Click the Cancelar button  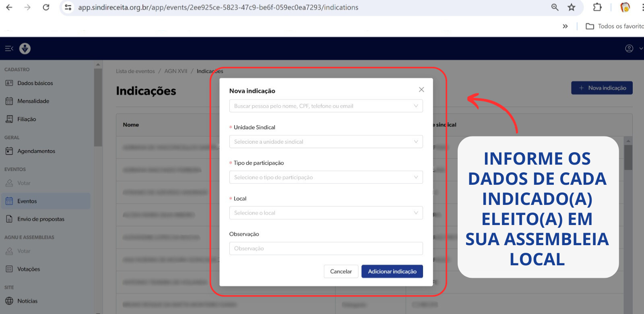[x=341, y=271]
